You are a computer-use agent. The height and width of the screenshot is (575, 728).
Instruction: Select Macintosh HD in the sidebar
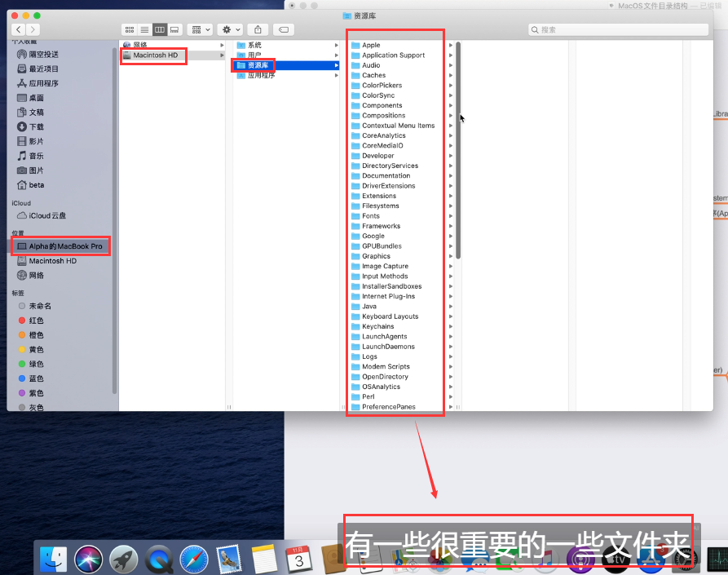tap(47, 261)
